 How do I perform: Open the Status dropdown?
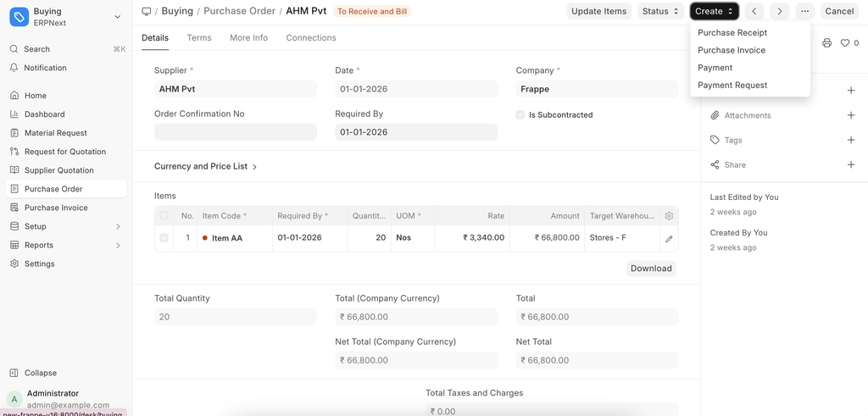[x=661, y=11]
